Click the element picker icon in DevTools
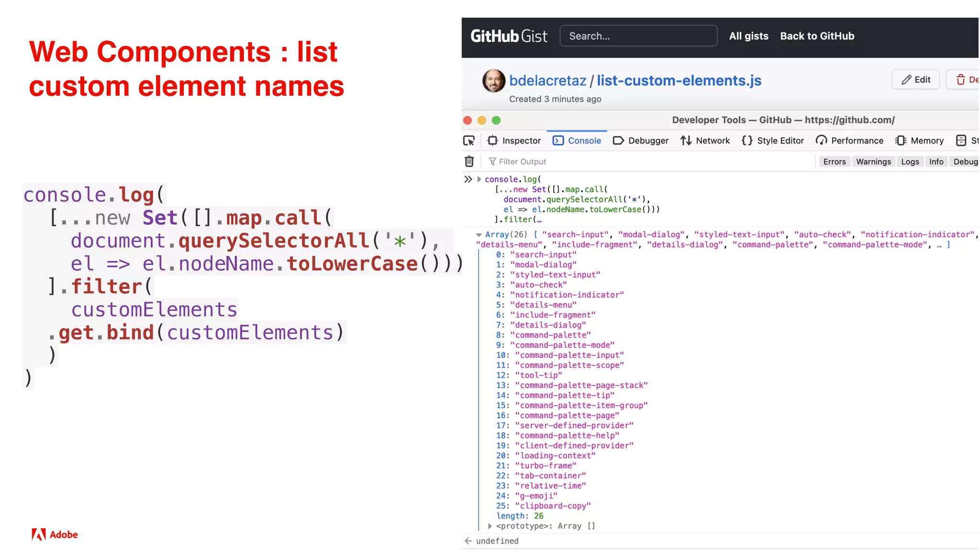The height and width of the screenshot is (551, 980). [469, 141]
